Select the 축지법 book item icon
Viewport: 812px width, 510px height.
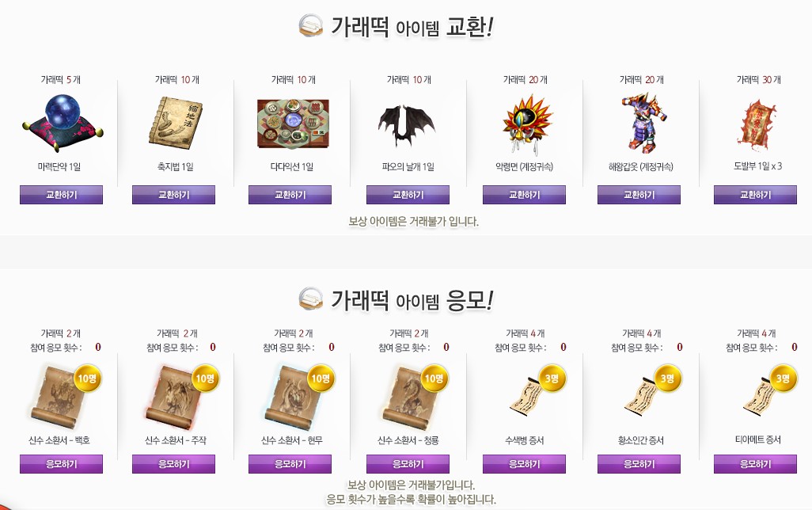coord(176,124)
